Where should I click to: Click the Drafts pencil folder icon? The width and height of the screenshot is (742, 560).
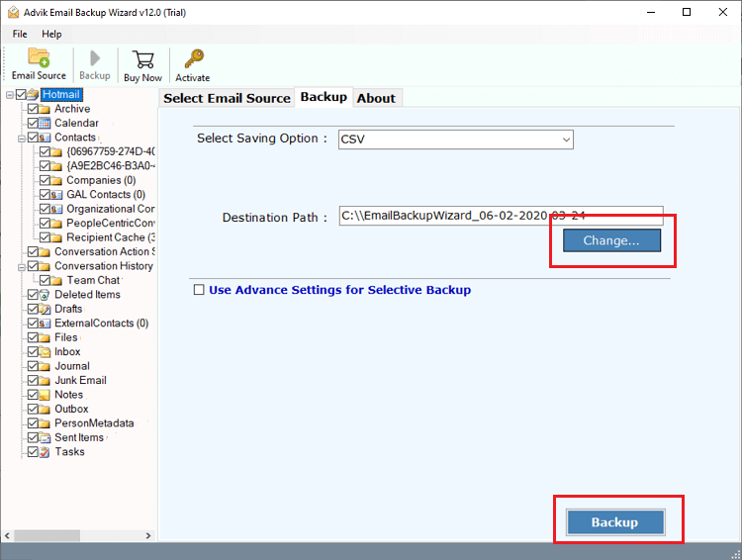(x=45, y=309)
